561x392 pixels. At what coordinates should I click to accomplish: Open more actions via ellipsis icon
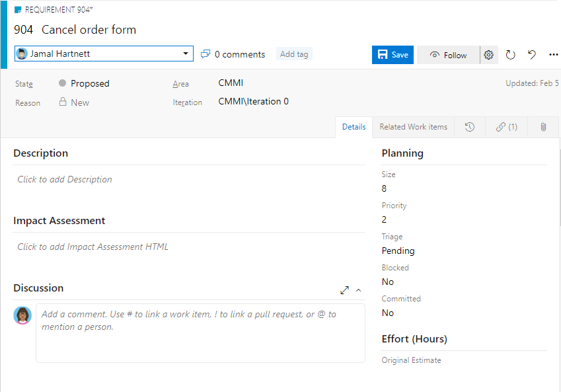point(553,55)
